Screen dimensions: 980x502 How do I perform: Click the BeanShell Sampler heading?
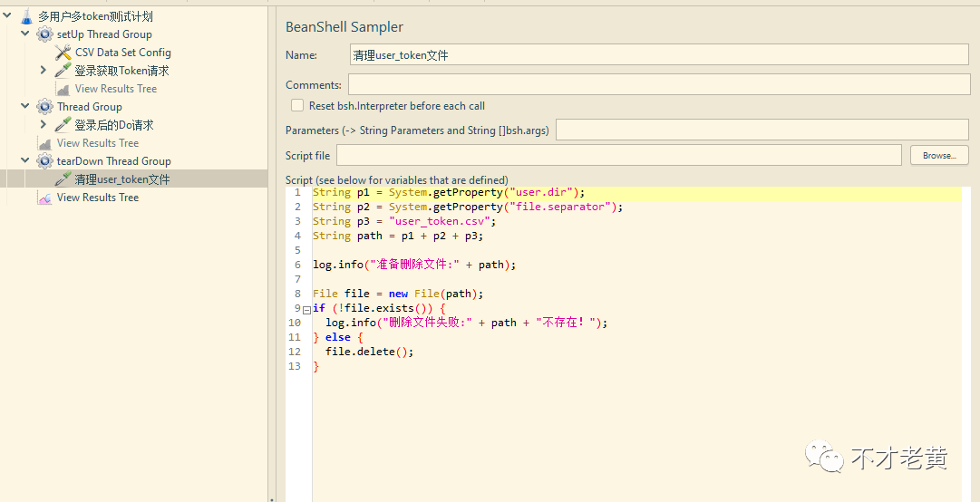[x=344, y=27]
